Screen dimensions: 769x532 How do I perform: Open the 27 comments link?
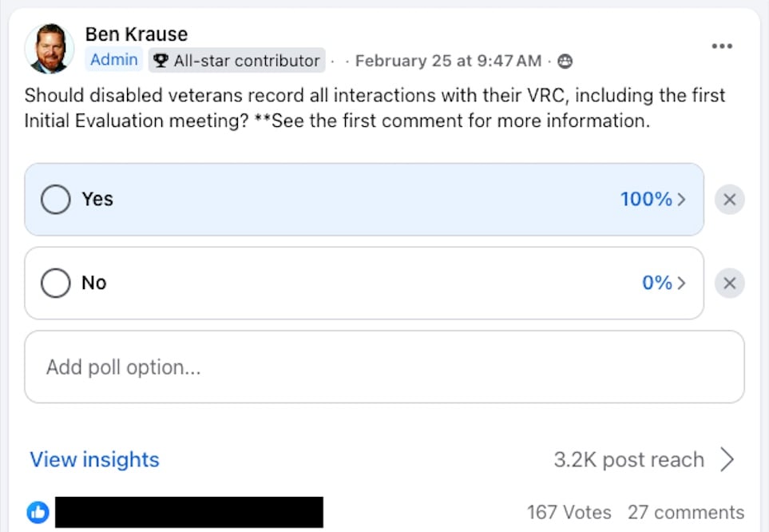(685, 512)
